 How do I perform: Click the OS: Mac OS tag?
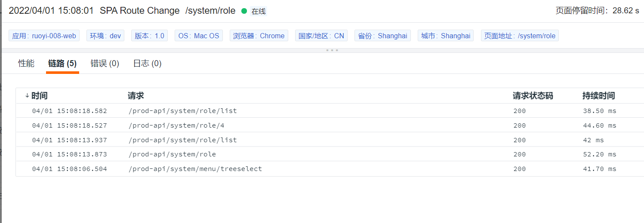199,36
